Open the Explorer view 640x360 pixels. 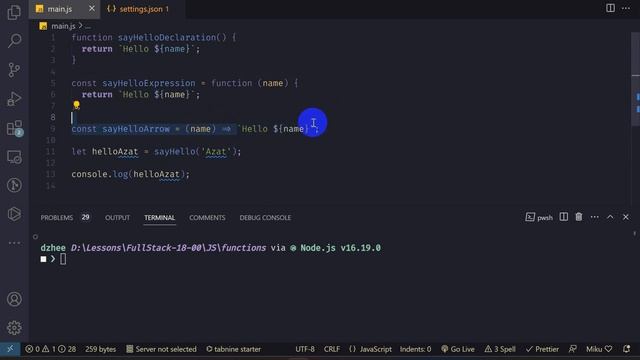point(14,12)
